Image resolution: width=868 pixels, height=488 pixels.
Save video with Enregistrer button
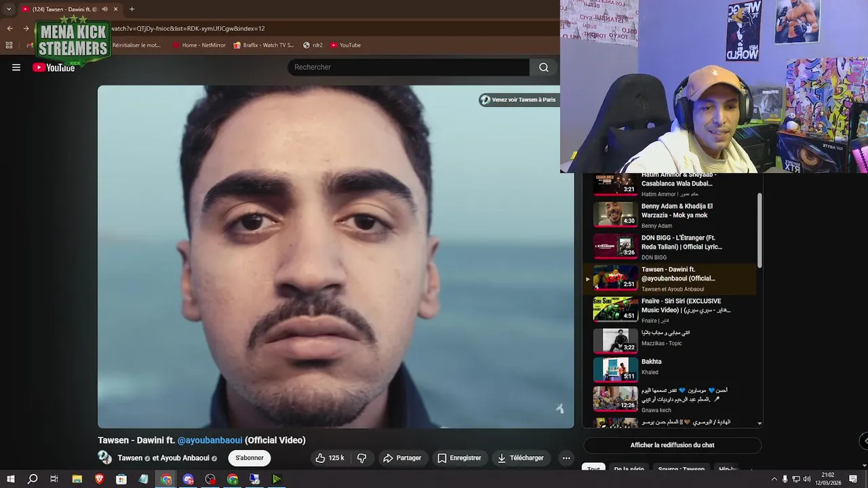tap(459, 458)
